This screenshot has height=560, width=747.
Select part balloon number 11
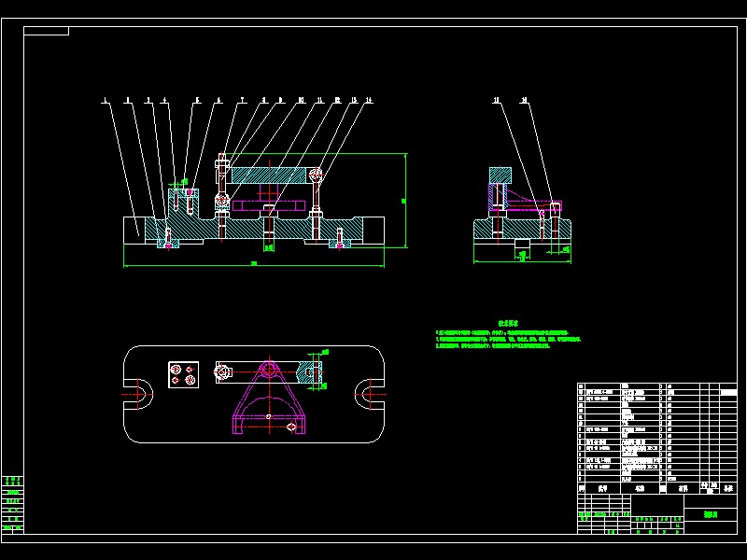(319, 101)
